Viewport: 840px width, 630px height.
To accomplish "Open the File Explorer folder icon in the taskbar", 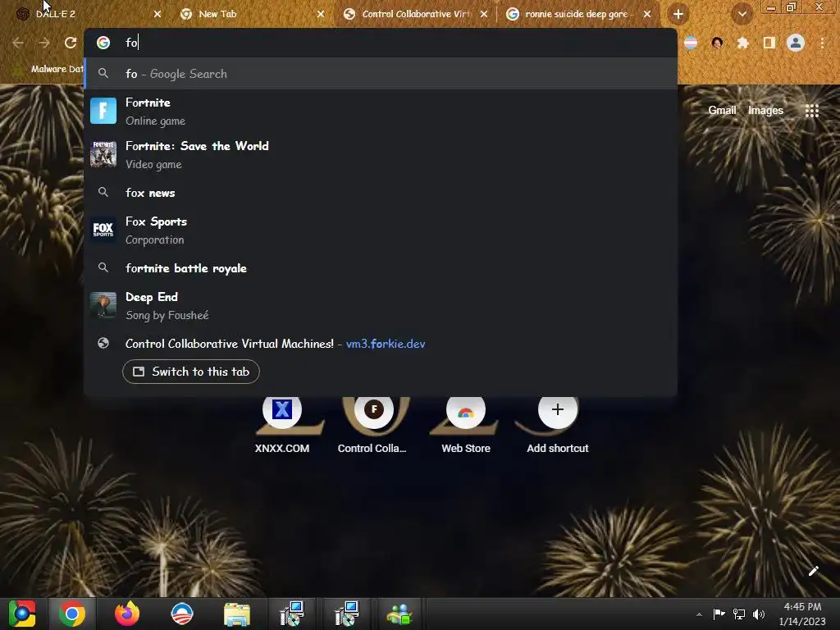I will pos(237,614).
